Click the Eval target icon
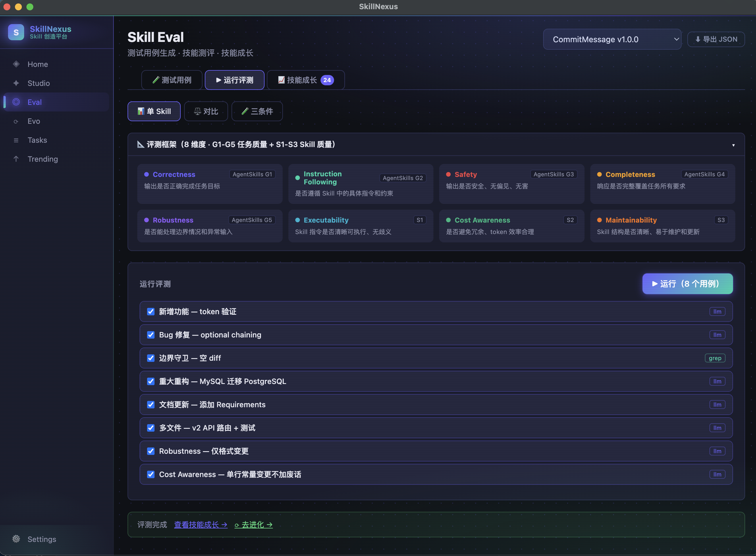The height and width of the screenshot is (556, 756). pyautogui.click(x=16, y=102)
